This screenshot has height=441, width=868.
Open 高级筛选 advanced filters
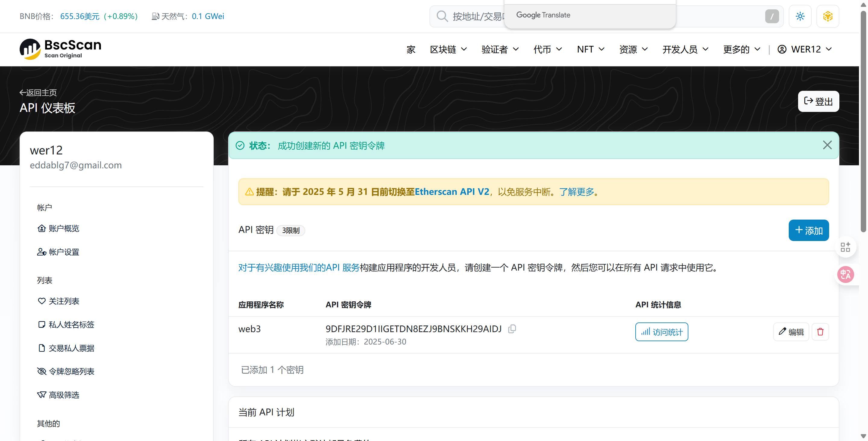(64, 395)
